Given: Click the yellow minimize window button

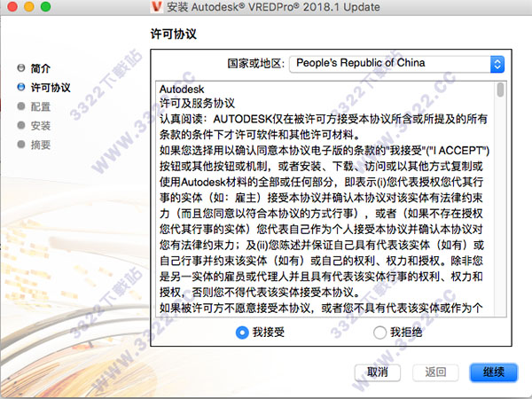Looking at the screenshot, I should (x=29, y=6).
